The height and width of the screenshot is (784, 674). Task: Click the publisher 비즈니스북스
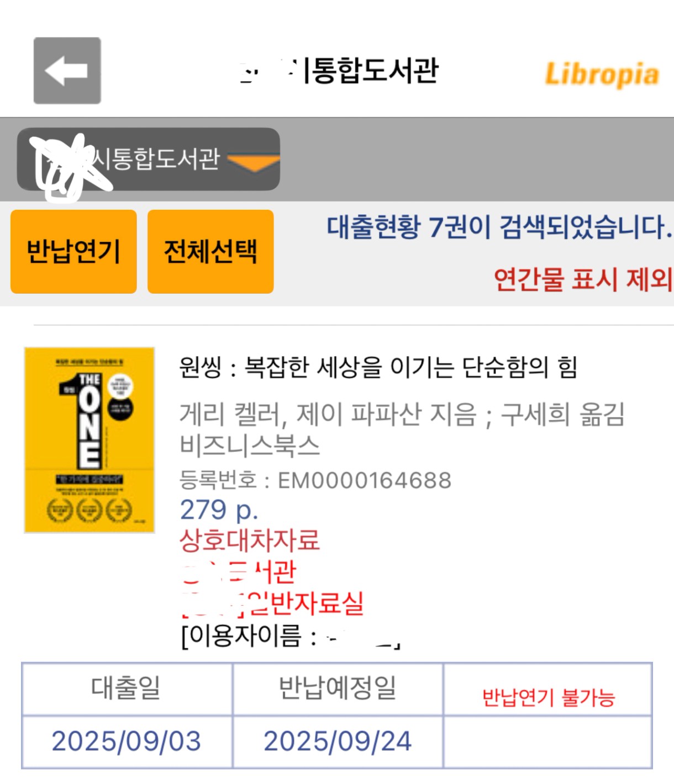point(250,445)
